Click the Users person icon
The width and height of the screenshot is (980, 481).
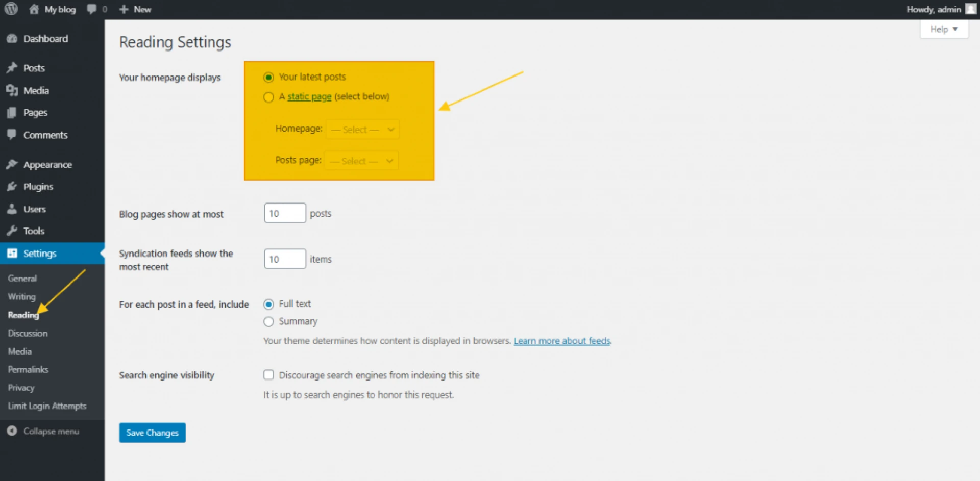12,209
